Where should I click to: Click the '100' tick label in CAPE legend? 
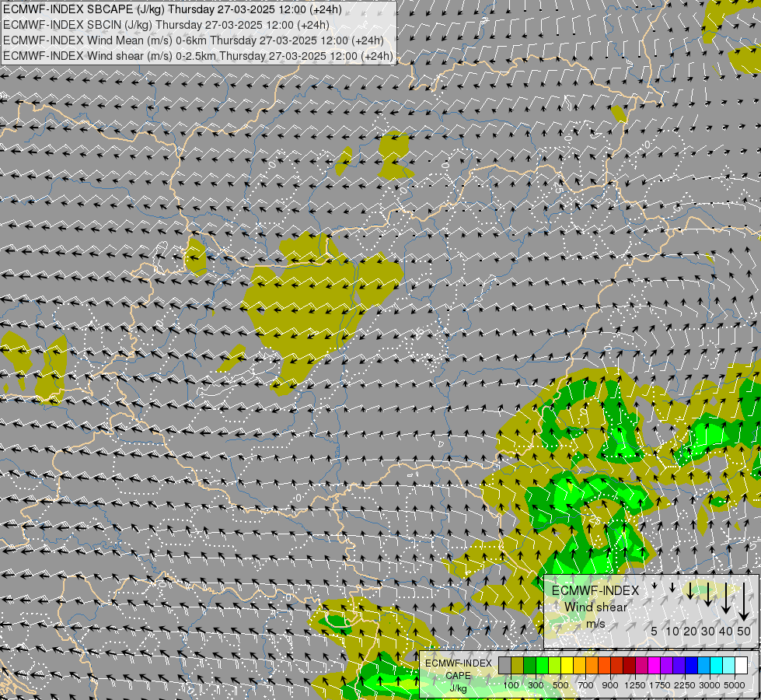tap(511, 685)
